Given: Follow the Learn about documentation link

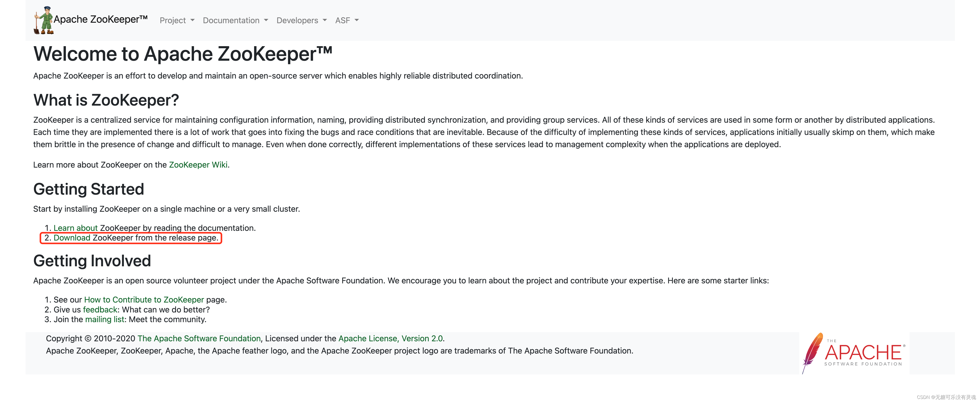Looking at the screenshot, I should (76, 228).
